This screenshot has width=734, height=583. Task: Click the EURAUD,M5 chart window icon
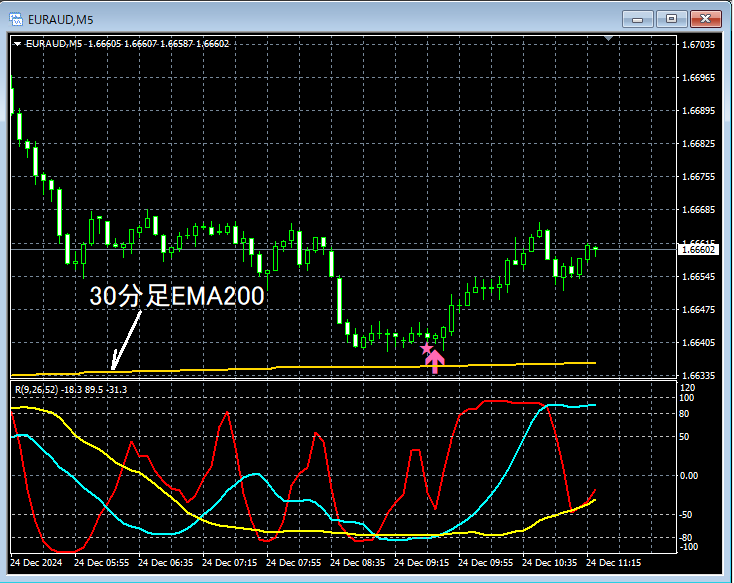click(16, 19)
